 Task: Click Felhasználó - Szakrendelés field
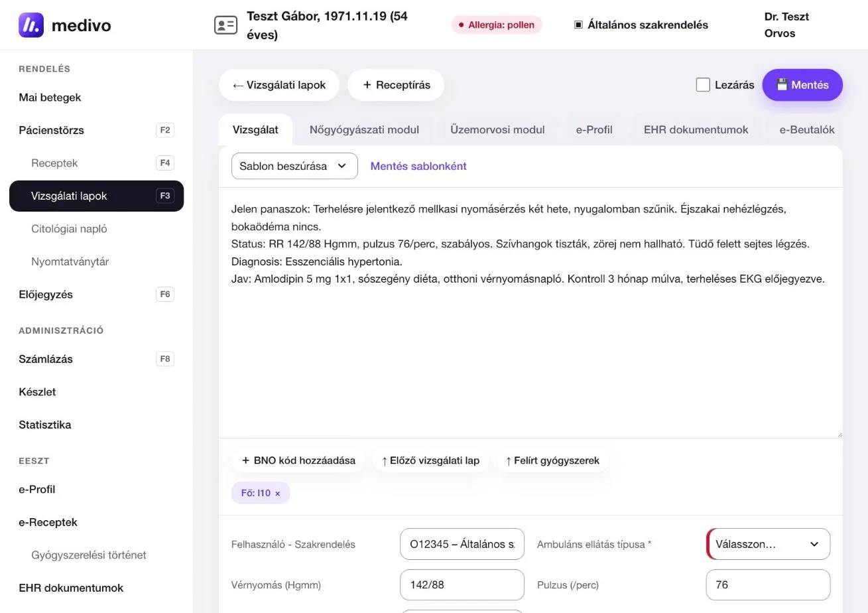pos(462,544)
